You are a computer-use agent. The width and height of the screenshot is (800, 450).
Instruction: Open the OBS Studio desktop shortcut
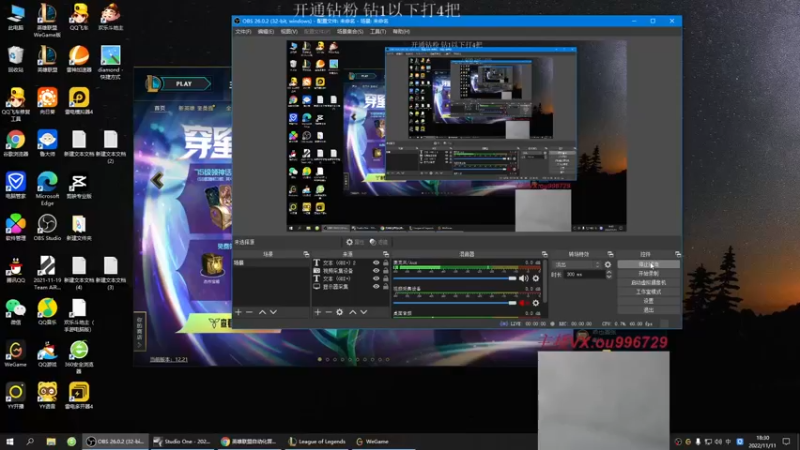(47, 228)
